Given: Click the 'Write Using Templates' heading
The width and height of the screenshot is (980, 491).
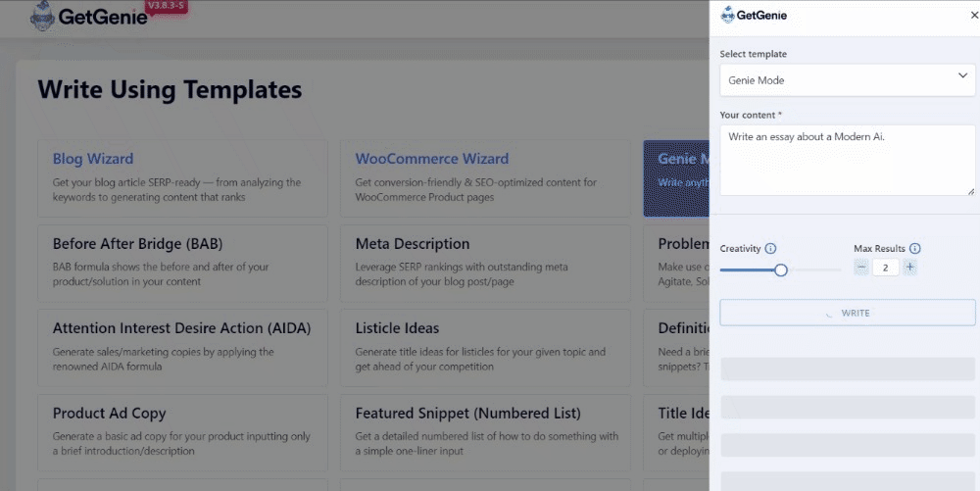Looking at the screenshot, I should (x=170, y=89).
